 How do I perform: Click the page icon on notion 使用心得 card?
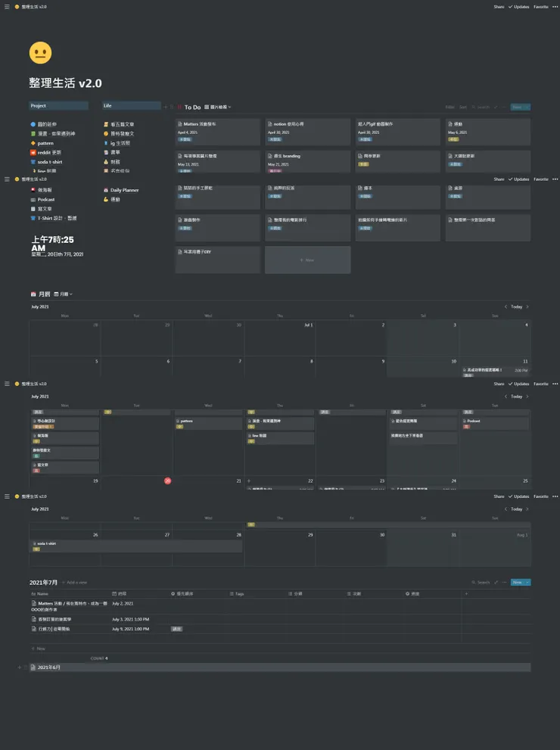(269, 124)
